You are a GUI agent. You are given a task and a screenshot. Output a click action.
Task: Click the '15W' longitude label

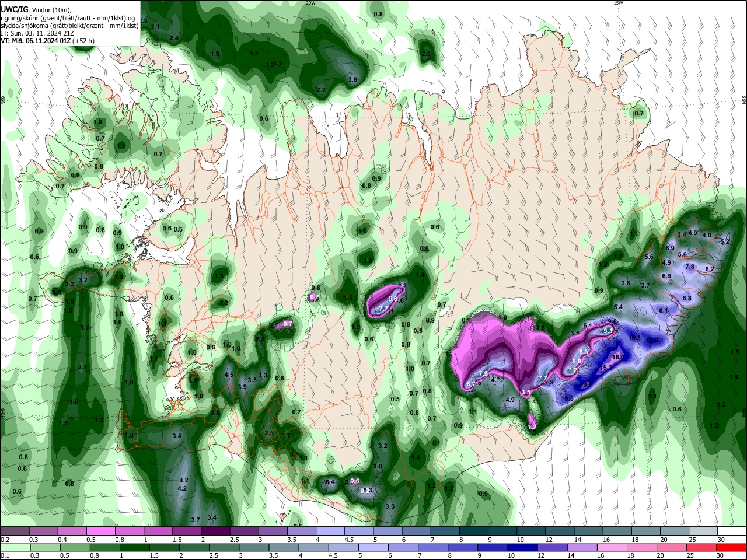pos(618,3)
